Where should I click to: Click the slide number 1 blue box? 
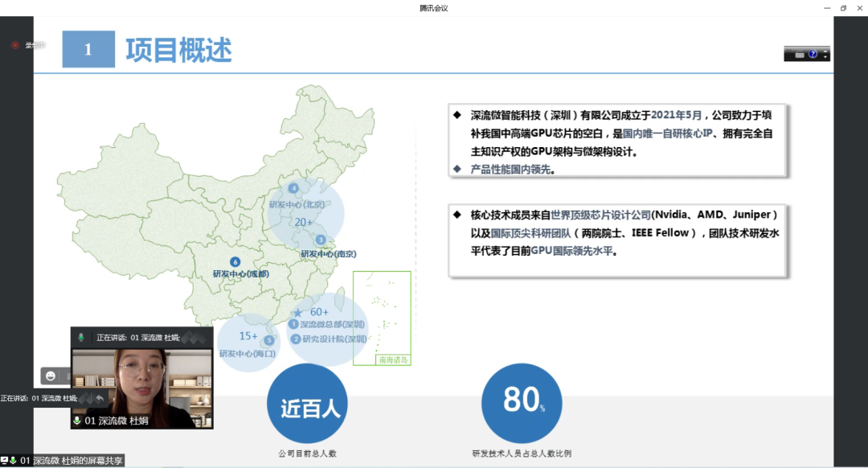pyautogui.click(x=88, y=49)
